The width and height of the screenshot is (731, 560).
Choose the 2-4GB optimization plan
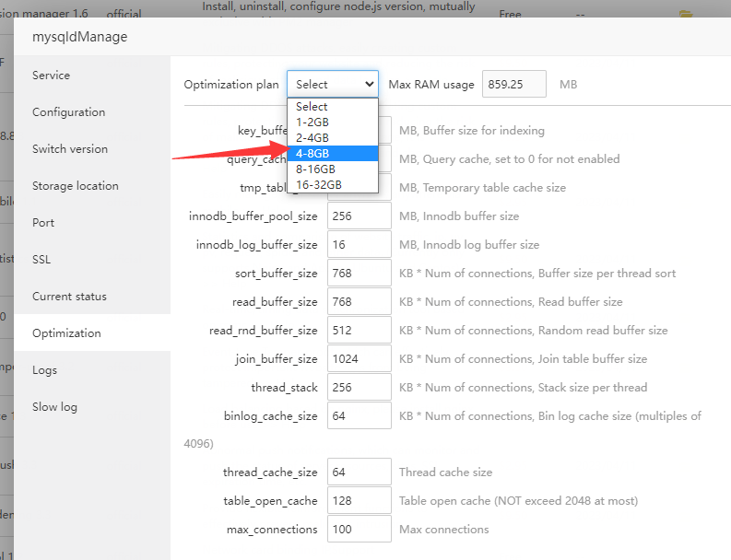[333, 138]
